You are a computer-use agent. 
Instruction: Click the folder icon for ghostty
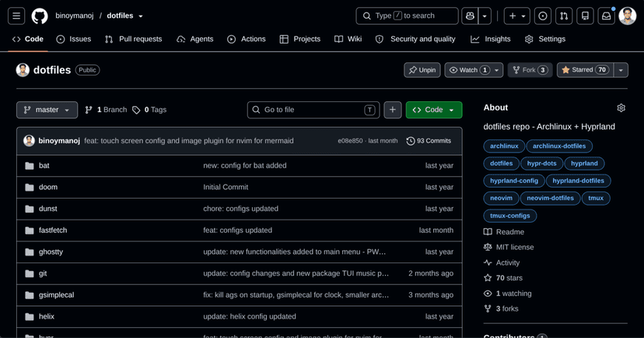[29, 252]
